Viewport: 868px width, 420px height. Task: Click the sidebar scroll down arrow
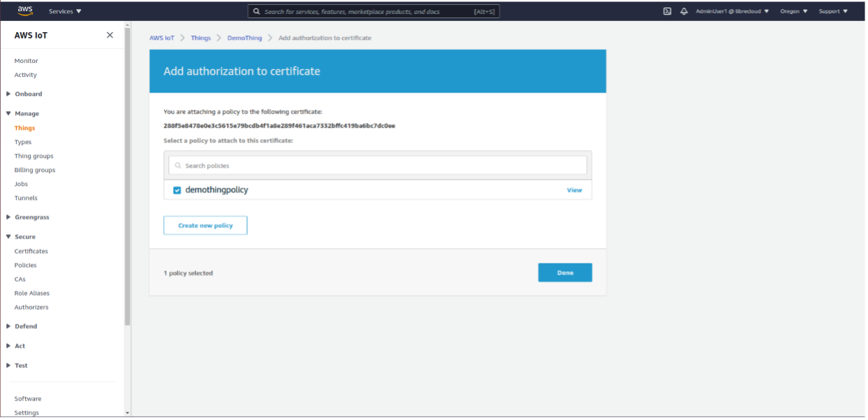tap(127, 413)
